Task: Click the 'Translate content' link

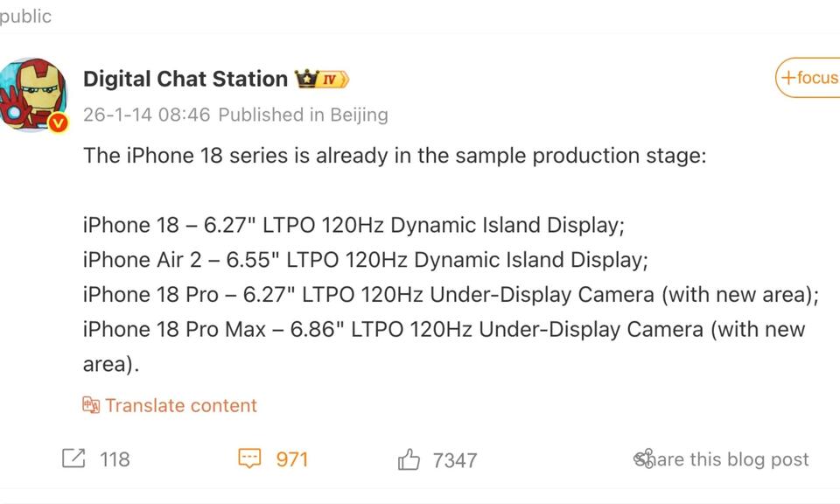Action: pos(180,405)
